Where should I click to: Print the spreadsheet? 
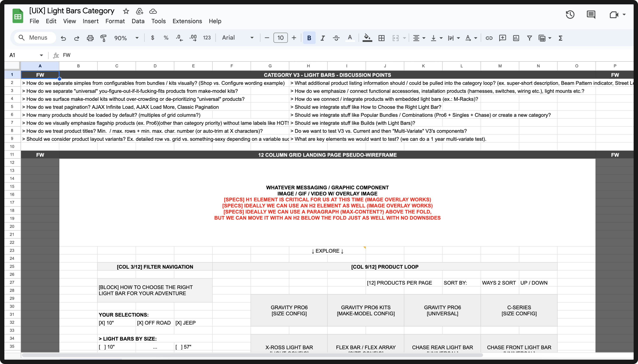pyautogui.click(x=90, y=38)
